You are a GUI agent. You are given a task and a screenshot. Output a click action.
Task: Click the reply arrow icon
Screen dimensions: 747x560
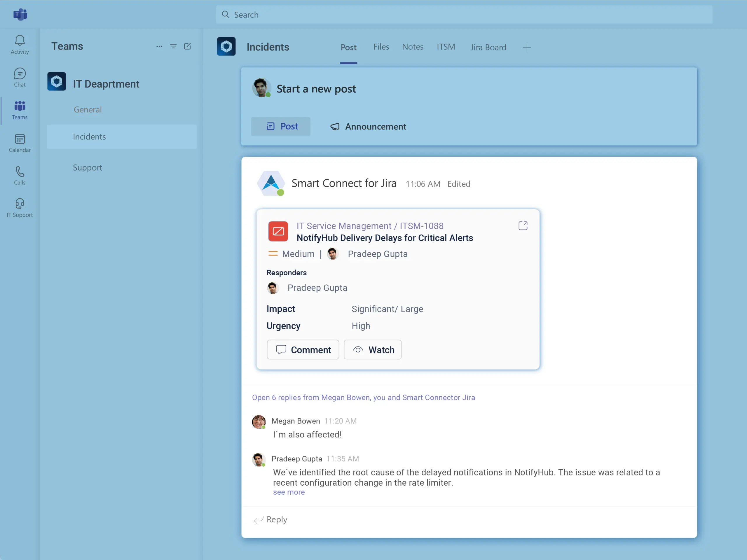(258, 520)
